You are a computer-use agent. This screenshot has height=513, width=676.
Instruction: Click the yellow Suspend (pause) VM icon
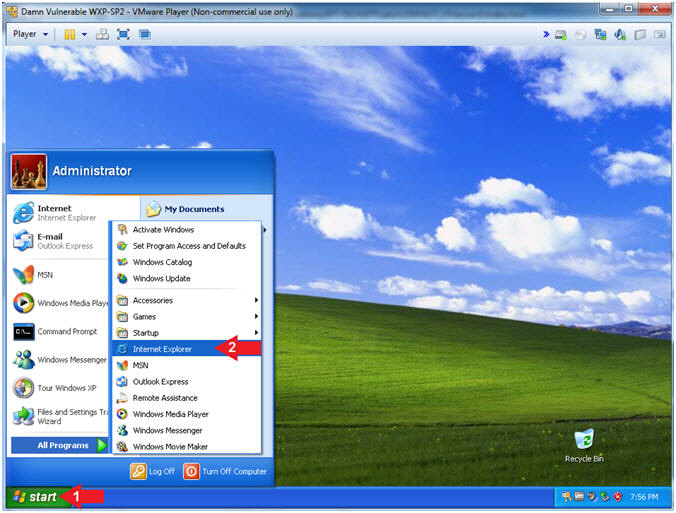click(x=69, y=34)
